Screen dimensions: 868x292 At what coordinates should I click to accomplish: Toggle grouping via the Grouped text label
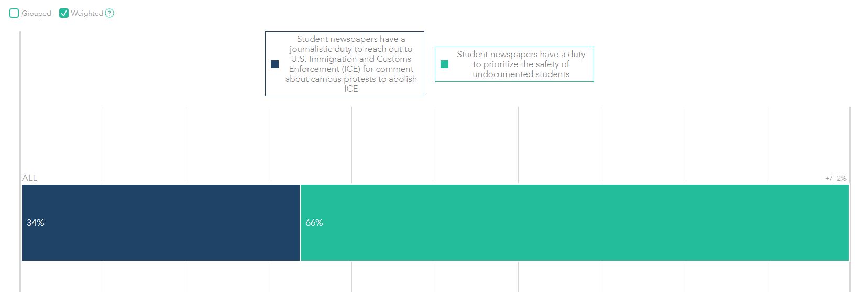tap(36, 13)
